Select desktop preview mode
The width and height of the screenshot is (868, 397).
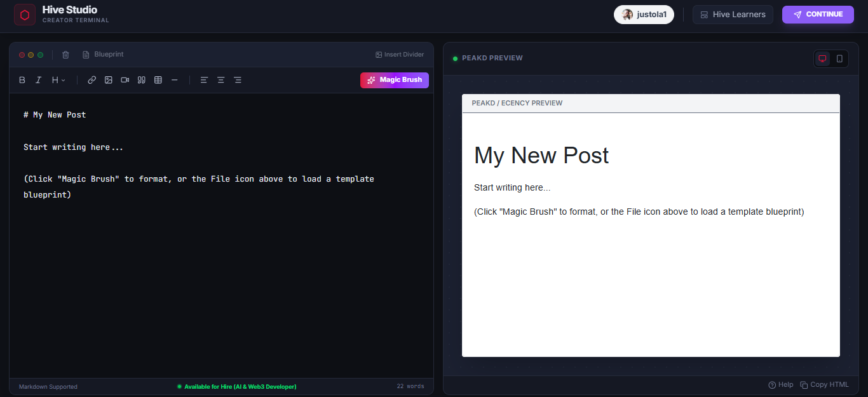822,58
